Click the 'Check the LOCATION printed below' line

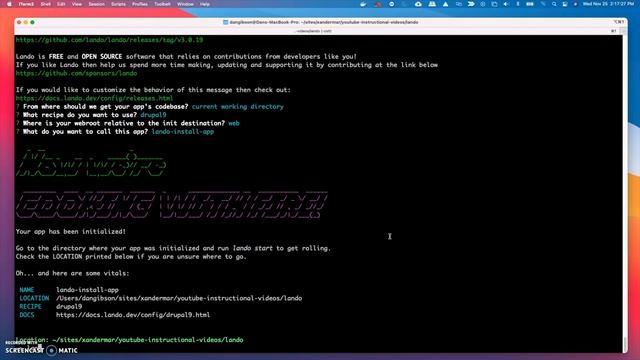click(x=131, y=257)
